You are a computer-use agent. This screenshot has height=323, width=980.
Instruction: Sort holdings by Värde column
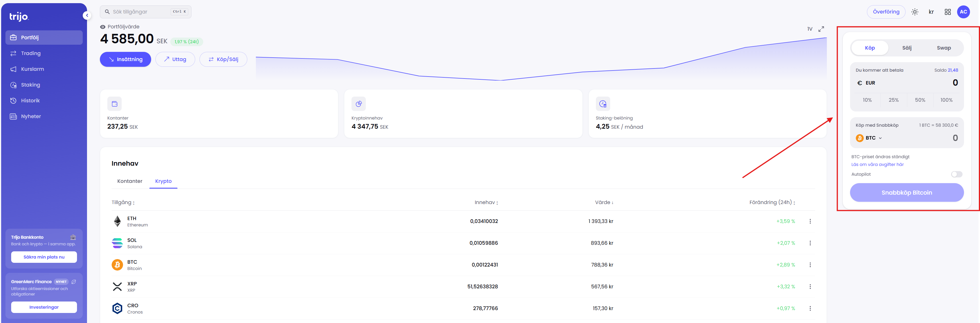[x=604, y=203]
